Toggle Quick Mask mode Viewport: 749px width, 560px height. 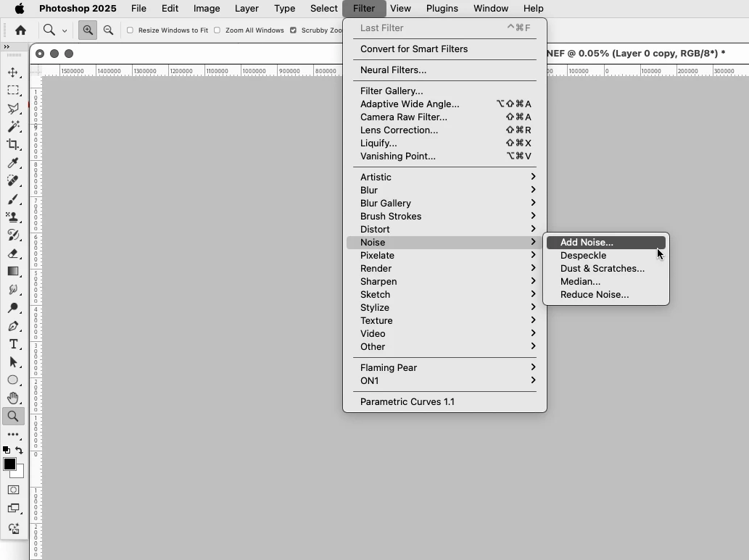pyautogui.click(x=13, y=490)
